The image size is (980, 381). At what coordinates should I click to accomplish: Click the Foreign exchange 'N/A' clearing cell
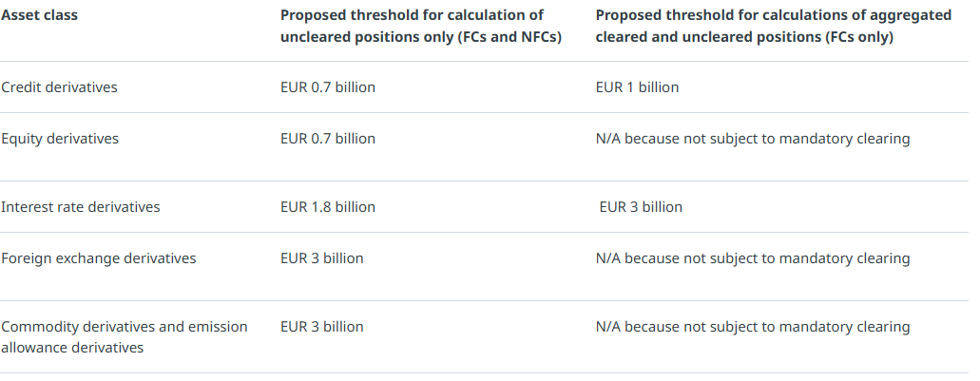click(x=753, y=258)
